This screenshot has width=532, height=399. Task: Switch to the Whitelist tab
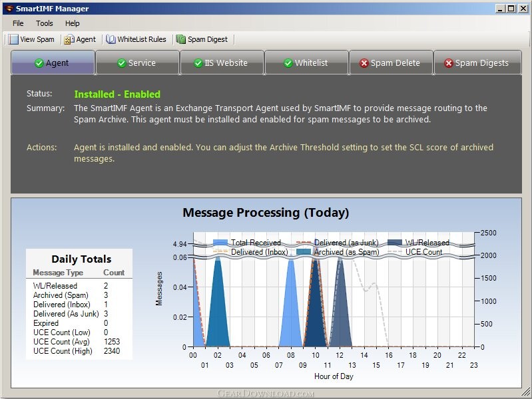[x=306, y=63]
